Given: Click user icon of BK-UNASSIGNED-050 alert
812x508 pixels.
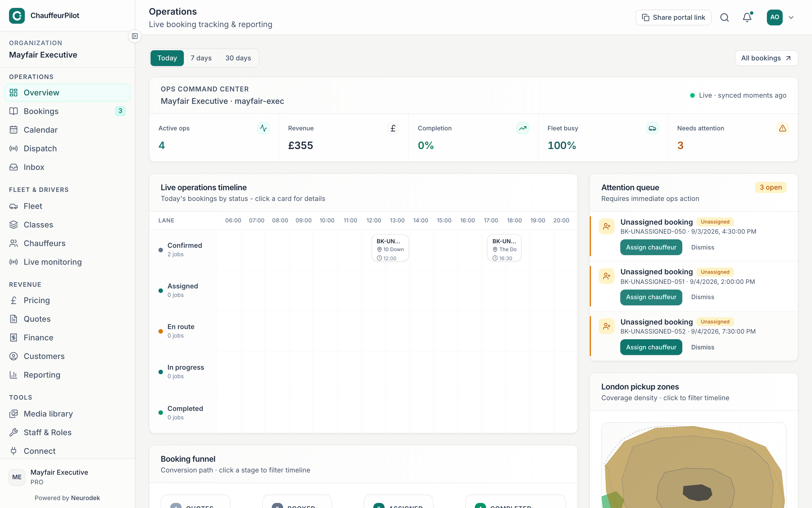Looking at the screenshot, I should pos(607,226).
